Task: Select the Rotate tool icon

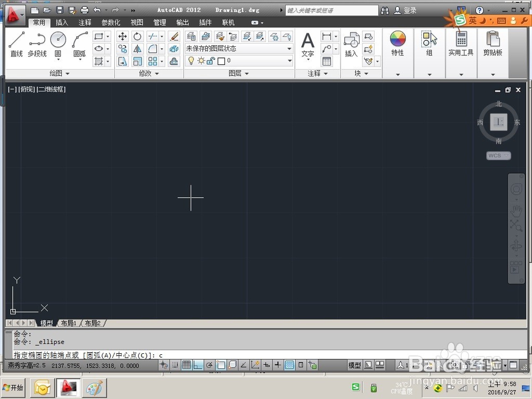Action: pyautogui.click(x=137, y=36)
